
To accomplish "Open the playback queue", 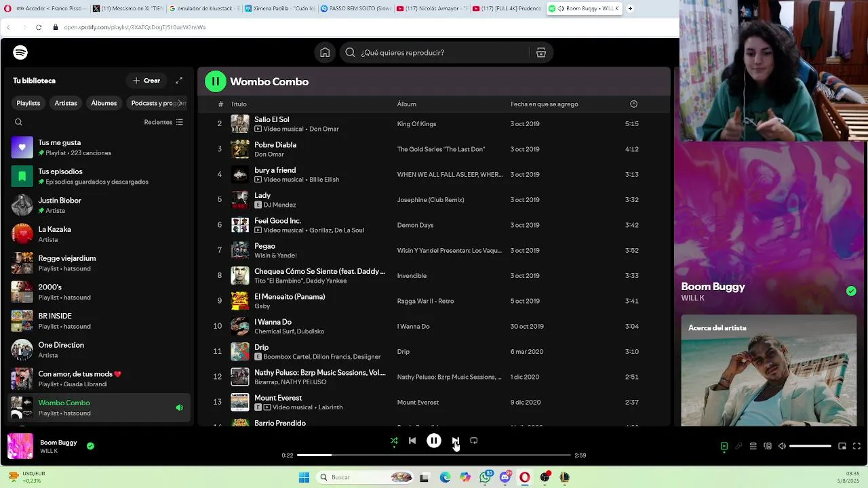I will (753, 446).
